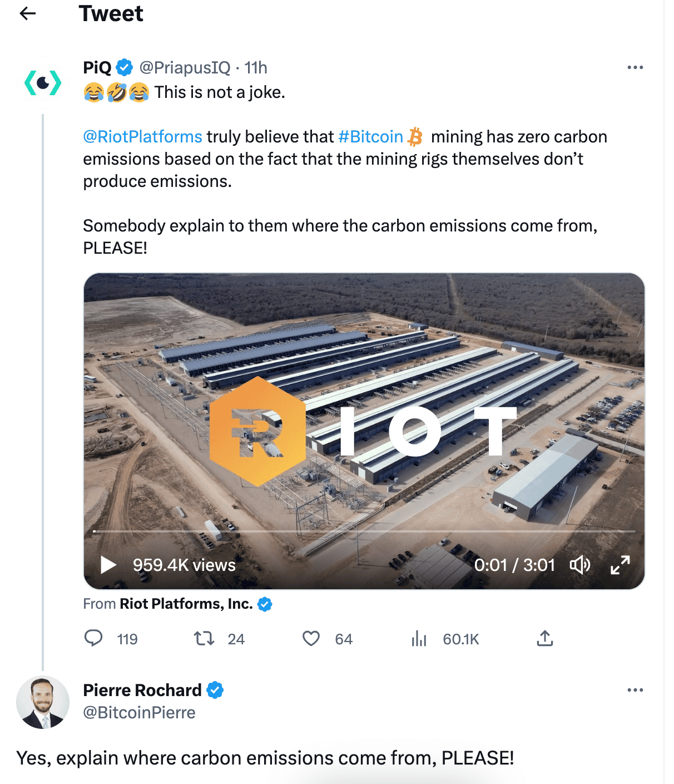The image size is (674, 784).
Task: Click PiQ's blue verified badge
Action: (124, 67)
